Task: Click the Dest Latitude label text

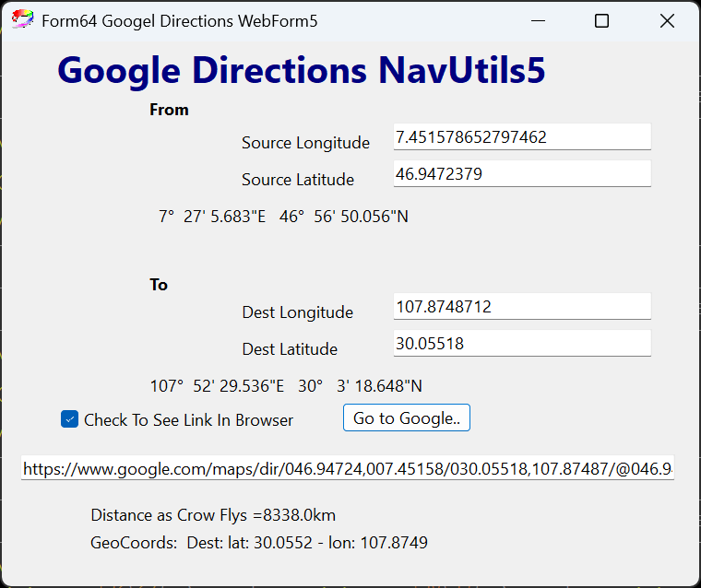Action: [x=290, y=349]
